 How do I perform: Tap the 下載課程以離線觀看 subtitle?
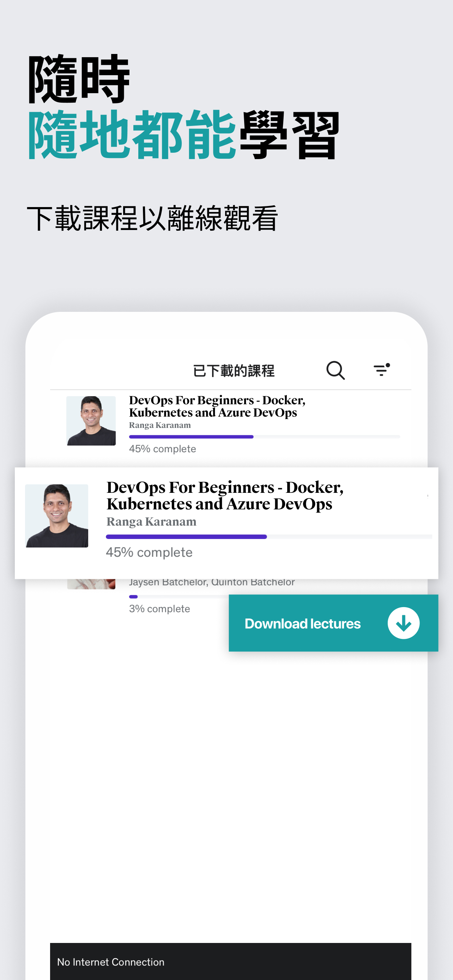[152, 218]
